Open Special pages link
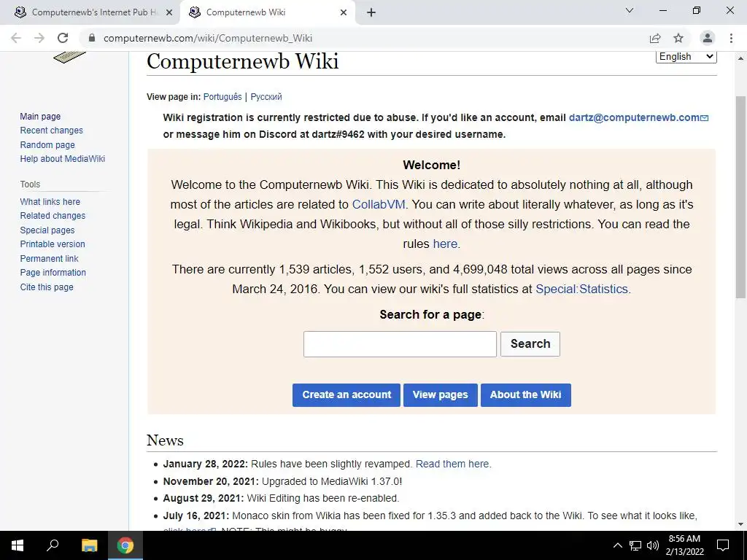The image size is (747, 560). (x=47, y=230)
